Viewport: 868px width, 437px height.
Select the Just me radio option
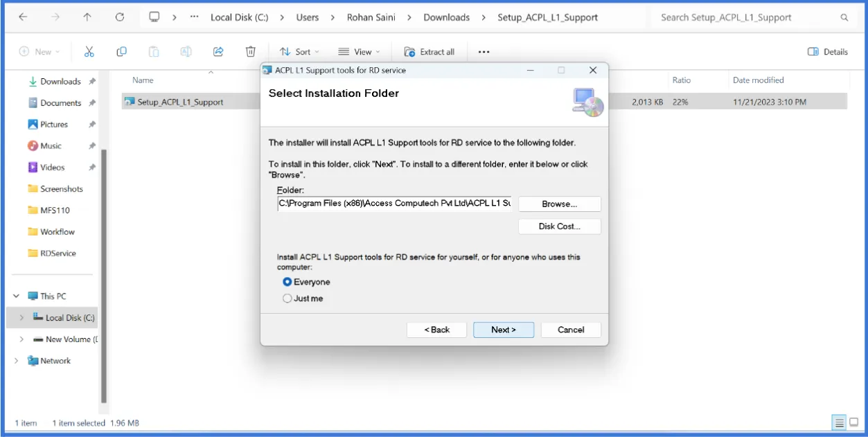point(287,298)
